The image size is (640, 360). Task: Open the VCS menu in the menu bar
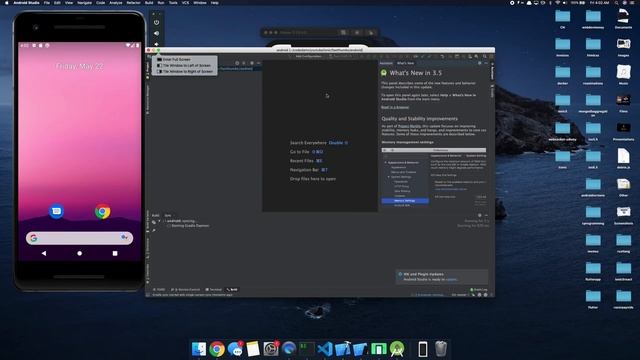coord(185,3)
